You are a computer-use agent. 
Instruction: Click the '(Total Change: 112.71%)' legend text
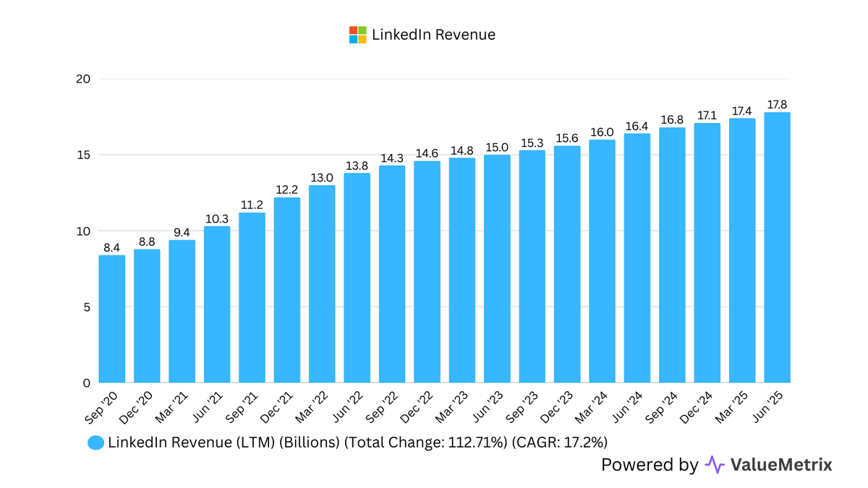coord(425,443)
